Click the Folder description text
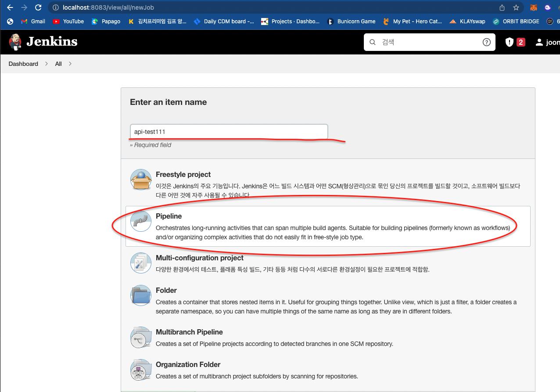 (336, 306)
